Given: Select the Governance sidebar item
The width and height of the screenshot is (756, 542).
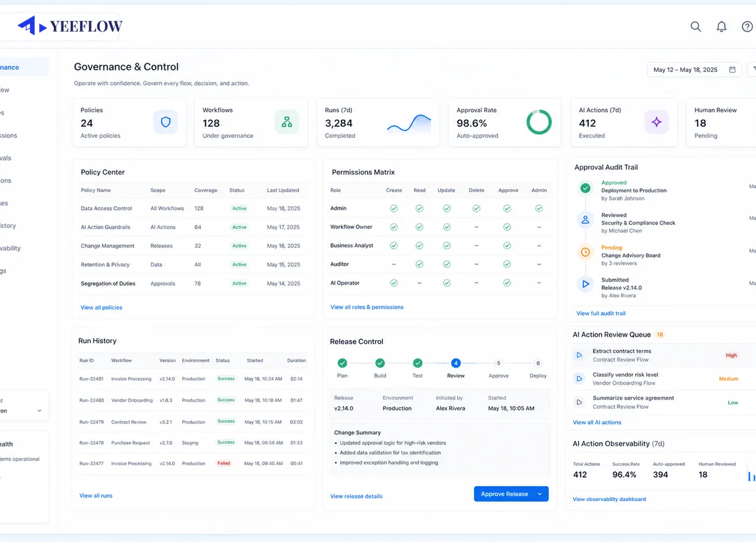Looking at the screenshot, I should (x=24, y=67).
